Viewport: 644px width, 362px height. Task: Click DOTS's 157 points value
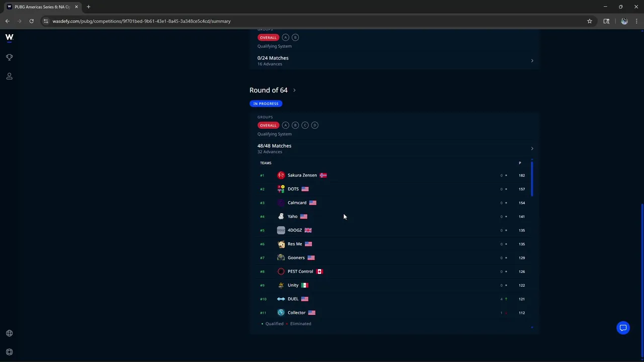tap(522, 189)
